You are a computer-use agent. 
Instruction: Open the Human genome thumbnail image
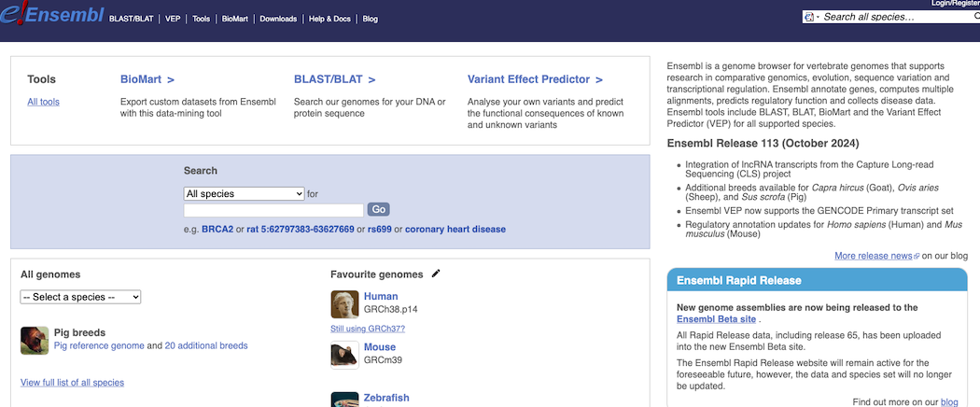(345, 304)
